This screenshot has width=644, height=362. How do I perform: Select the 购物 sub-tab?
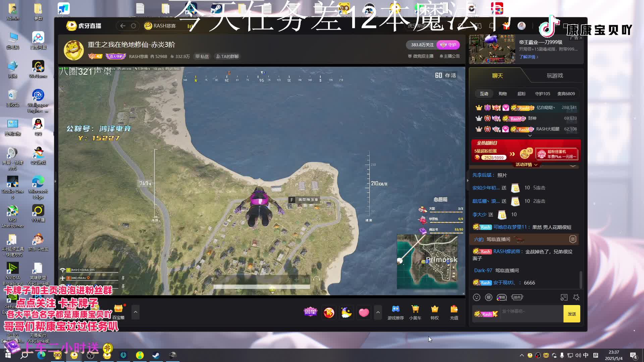[x=502, y=94]
